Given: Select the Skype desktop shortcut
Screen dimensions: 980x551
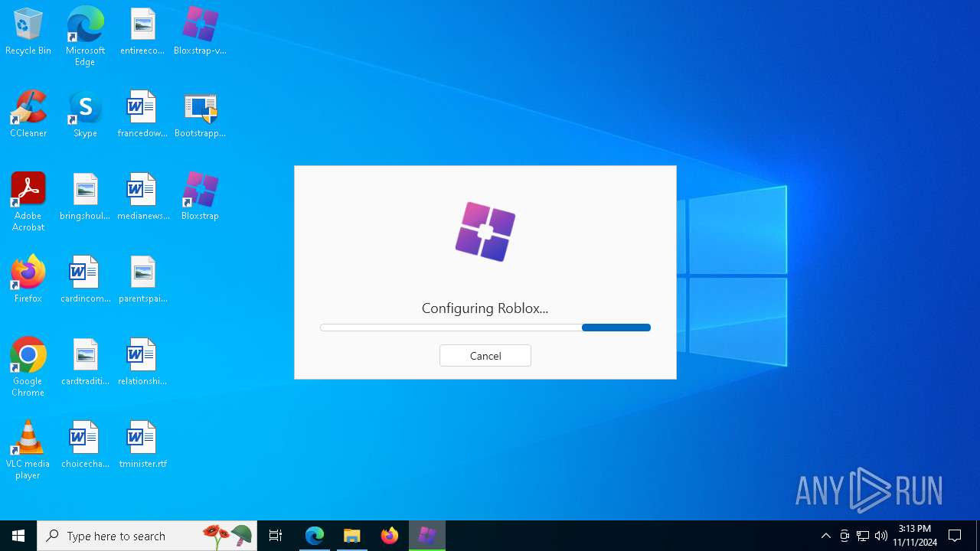Looking at the screenshot, I should click(85, 115).
